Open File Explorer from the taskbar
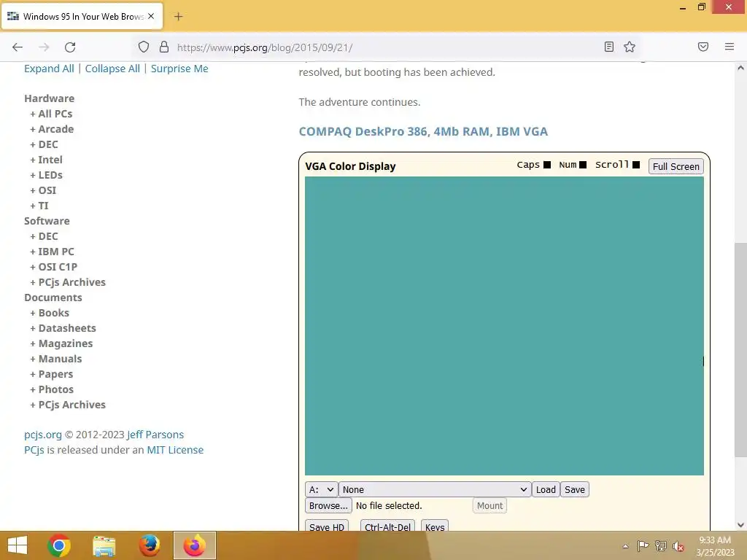The width and height of the screenshot is (747, 560). [x=104, y=545]
